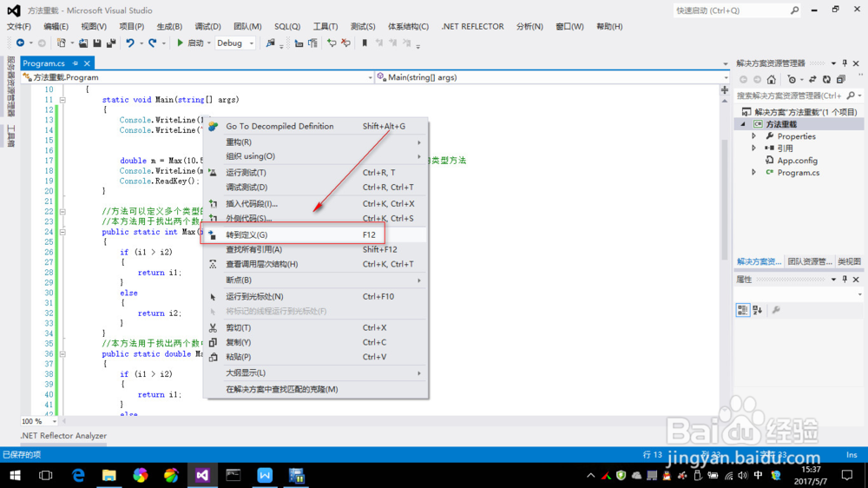
Task: Toggle auto-hide pin on Solution Explorer
Action: pos(845,63)
